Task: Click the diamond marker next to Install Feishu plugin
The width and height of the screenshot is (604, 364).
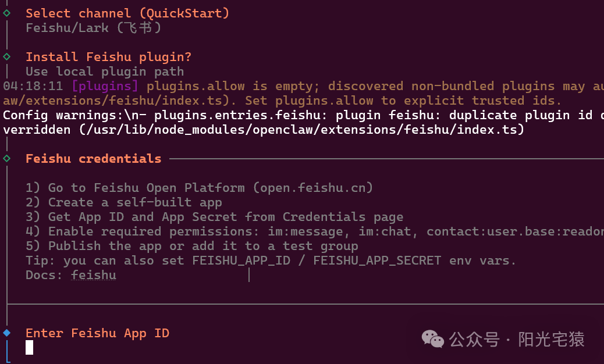Action: click(7, 57)
